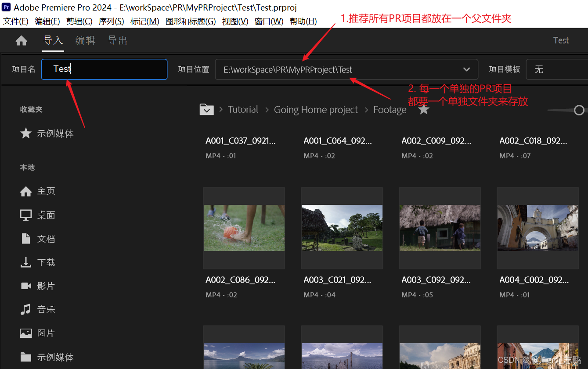Click the A003_C092_092... clip name
The image size is (588, 369).
pyautogui.click(x=436, y=280)
